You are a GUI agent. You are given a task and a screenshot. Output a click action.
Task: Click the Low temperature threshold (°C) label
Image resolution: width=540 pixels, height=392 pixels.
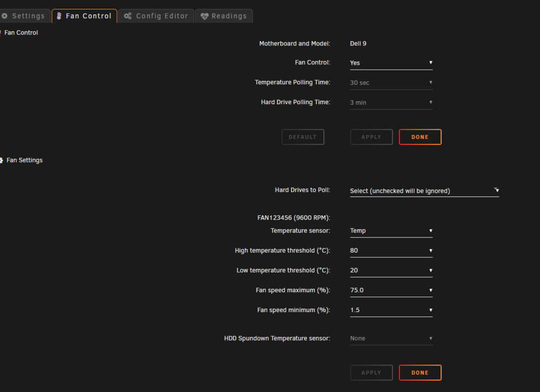point(283,271)
